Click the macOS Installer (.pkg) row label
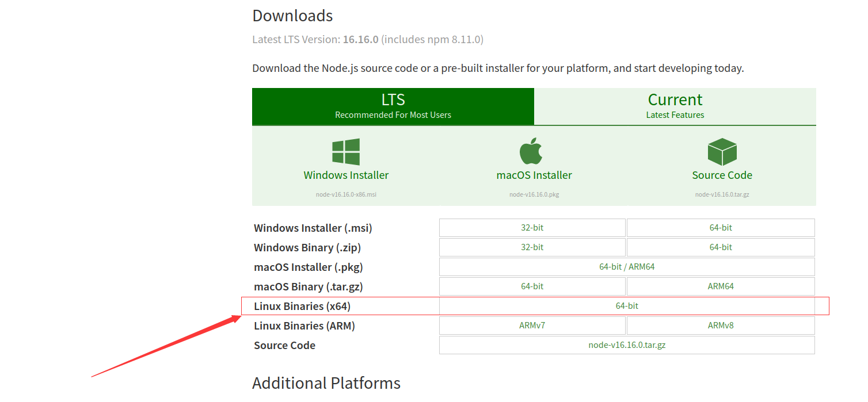The image size is (868, 402). [x=309, y=267]
